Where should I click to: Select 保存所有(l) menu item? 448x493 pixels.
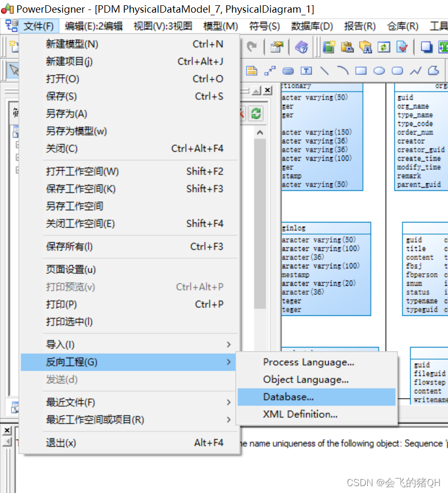click(128, 247)
